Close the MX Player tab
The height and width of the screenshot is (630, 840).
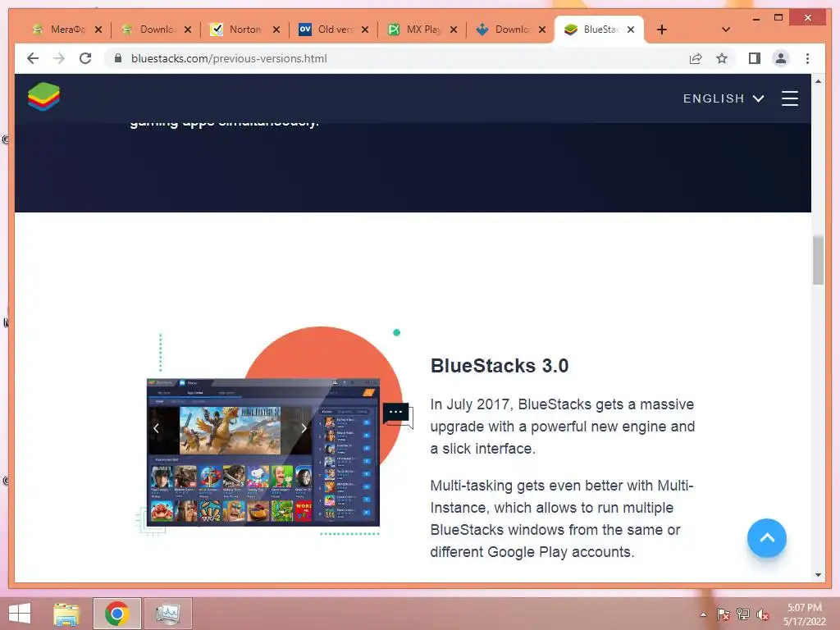(454, 30)
